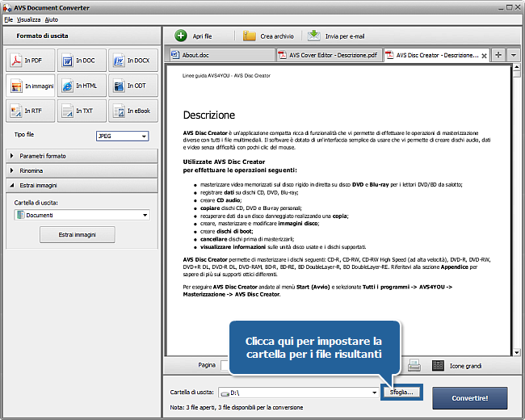Switch to Icone grandi thumbnail view

click(x=438, y=366)
